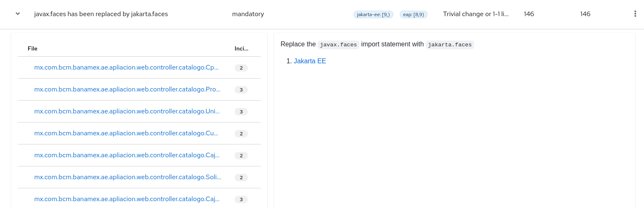This screenshot has width=644, height=209.
Task: Open the catalogo.Pro... file link
Action: click(127, 89)
